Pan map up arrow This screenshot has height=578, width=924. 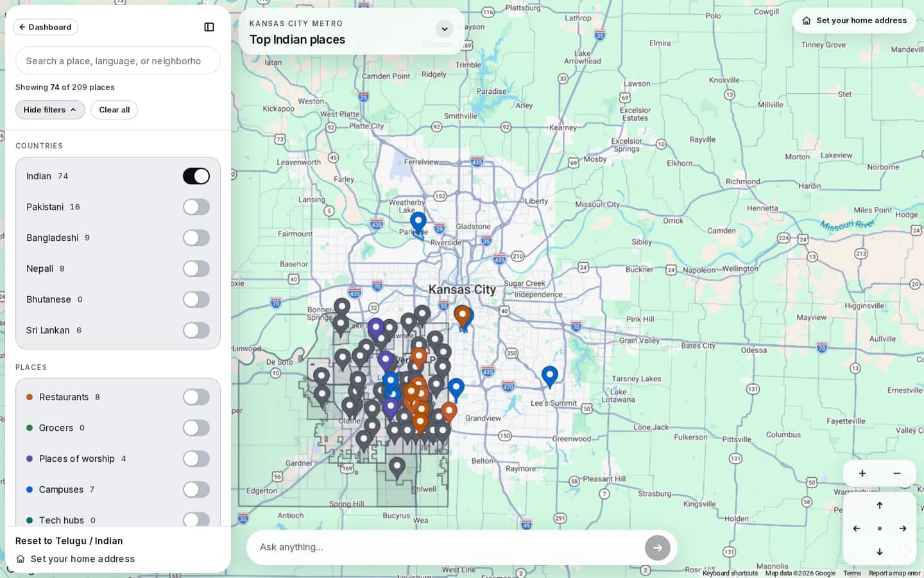880,505
